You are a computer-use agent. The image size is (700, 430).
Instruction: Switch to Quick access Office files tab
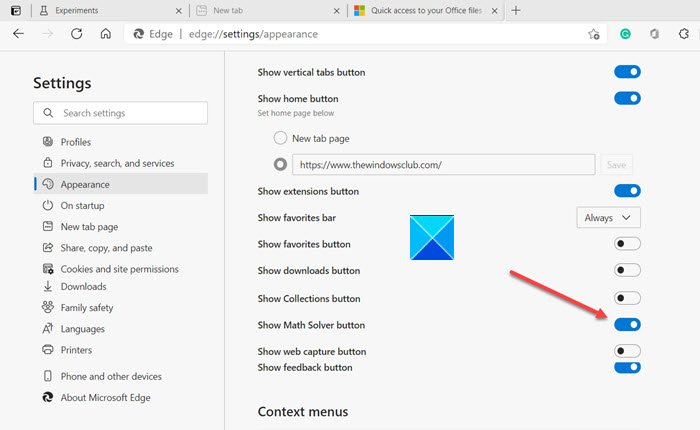tap(426, 11)
